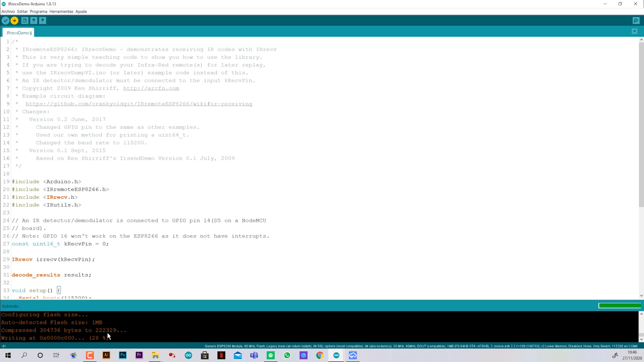This screenshot has height=362, width=644.
Task: Open the IRremoteESP8266 GitHub wiki link
Action: point(139,104)
